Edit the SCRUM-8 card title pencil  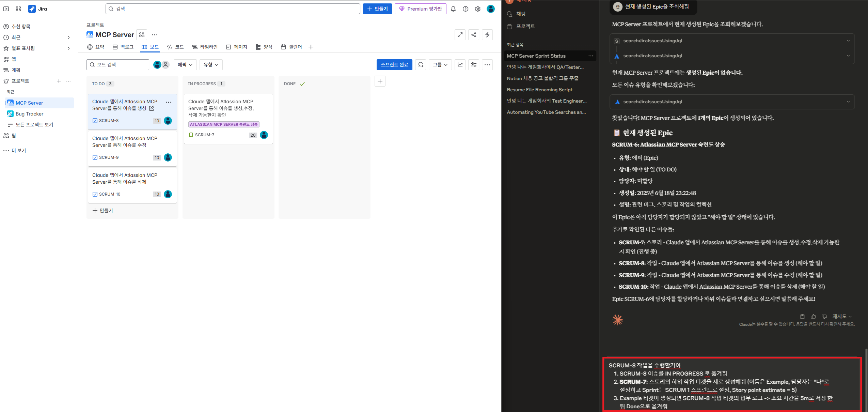click(152, 108)
